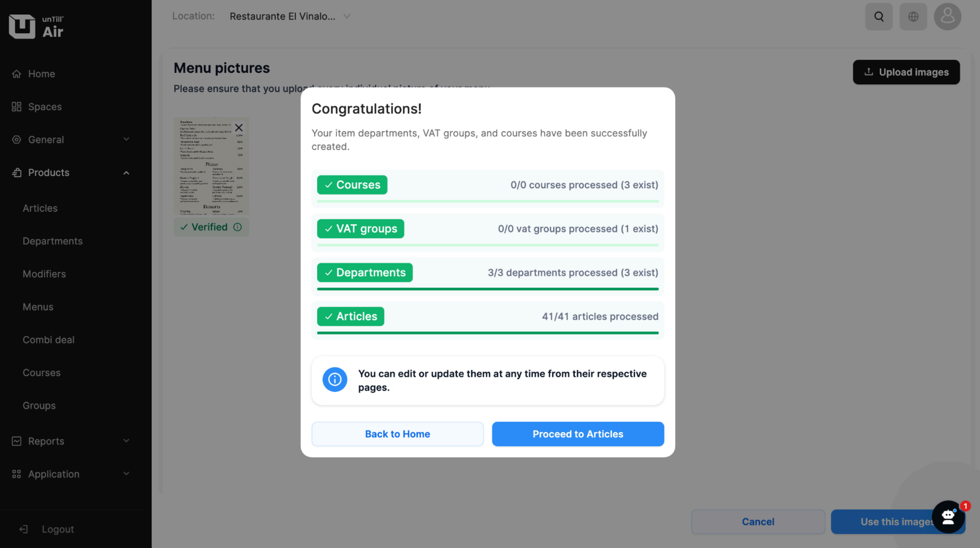Click the blue info circle icon
Screen dimensions: 980x548
click(335, 380)
